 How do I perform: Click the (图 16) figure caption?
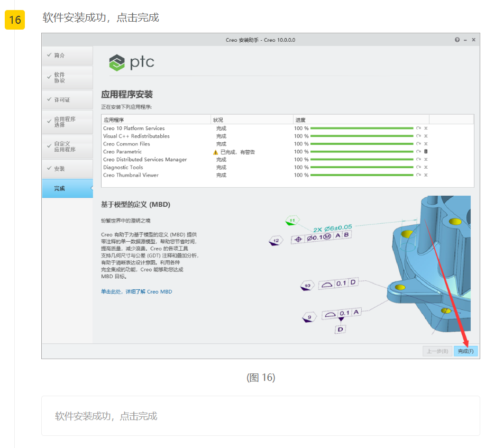tap(261, 378)
